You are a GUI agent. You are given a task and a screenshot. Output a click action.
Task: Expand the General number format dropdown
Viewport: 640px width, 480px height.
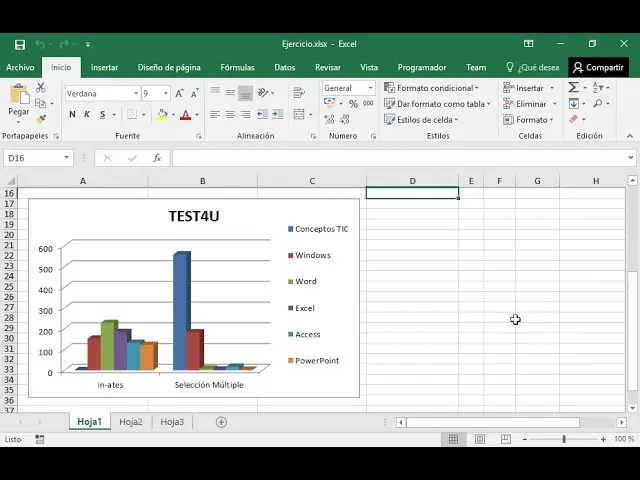point(370,88)
